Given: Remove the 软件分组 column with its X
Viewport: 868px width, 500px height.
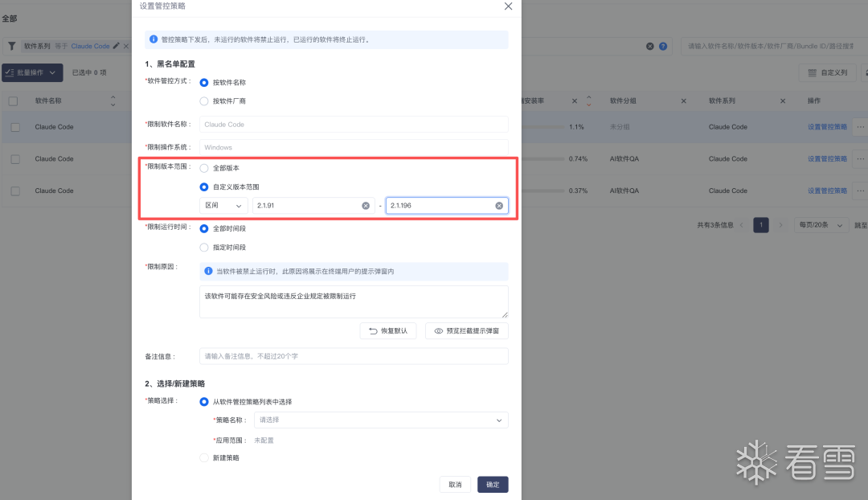Looking at the screenshot, I should [x=683, y=100].
